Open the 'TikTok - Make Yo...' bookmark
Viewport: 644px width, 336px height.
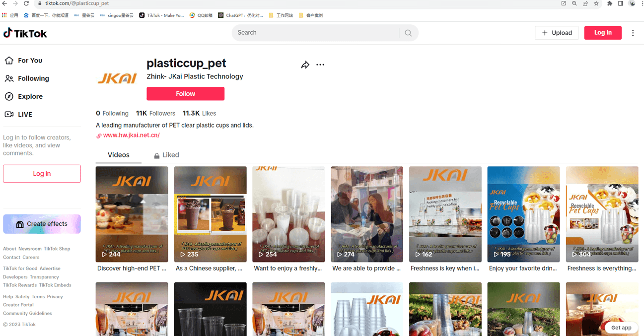coord(161,15)
